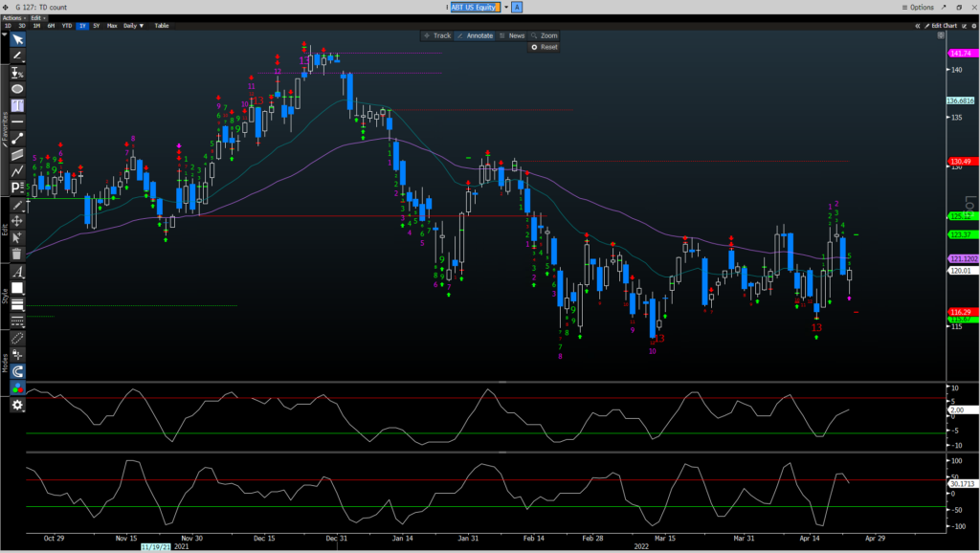Select the trend line segment tool
This screenshot has height=553, width=980.
[x=17, y=138]
